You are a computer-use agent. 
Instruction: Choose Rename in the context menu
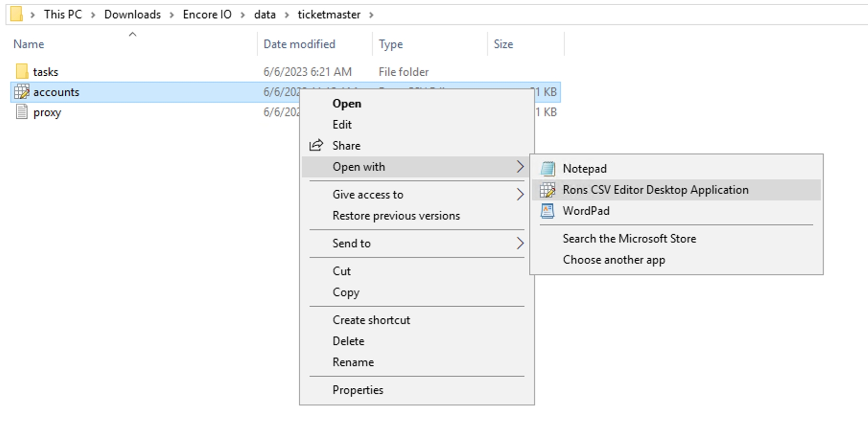[x=353, y=362]
